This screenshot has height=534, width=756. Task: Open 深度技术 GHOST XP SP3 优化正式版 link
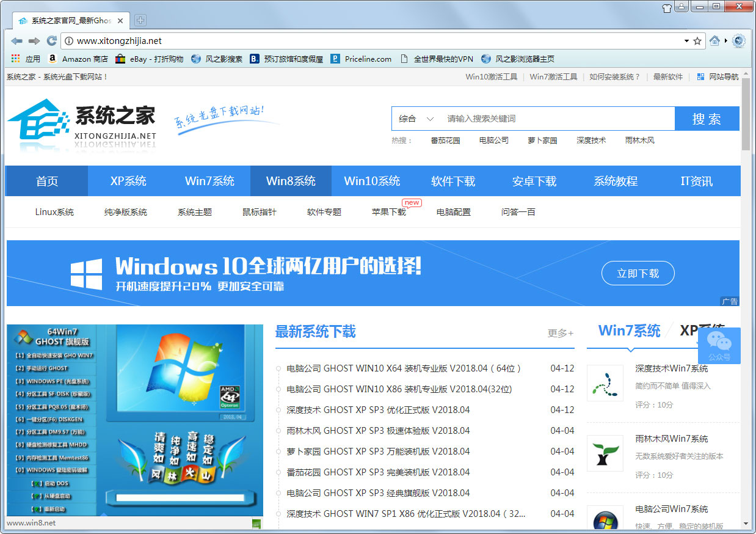(378, 410)
